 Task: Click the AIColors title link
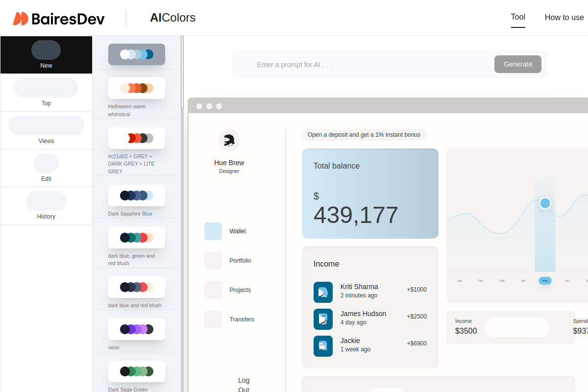coord(172,18)
